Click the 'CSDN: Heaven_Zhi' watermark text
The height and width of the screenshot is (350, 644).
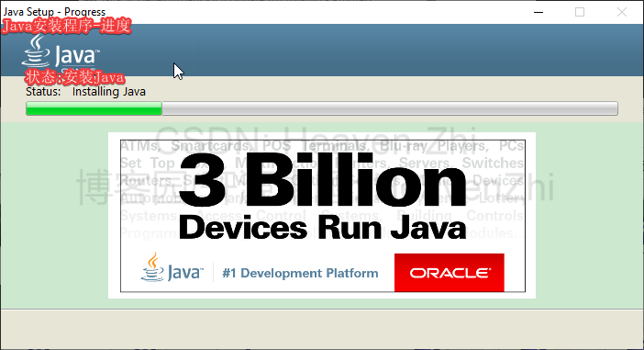(x=316, y=138)
